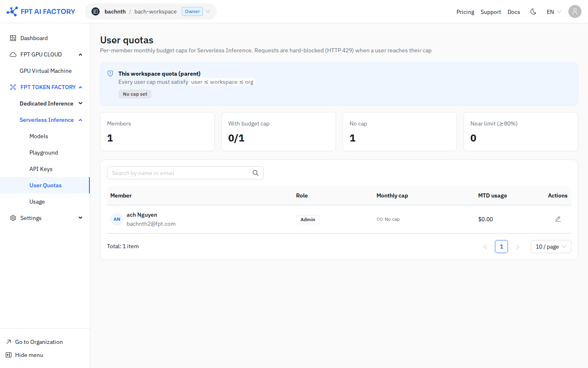The image size is (588, 368).
Task: Click the Member column header
Action: [121, 195]
